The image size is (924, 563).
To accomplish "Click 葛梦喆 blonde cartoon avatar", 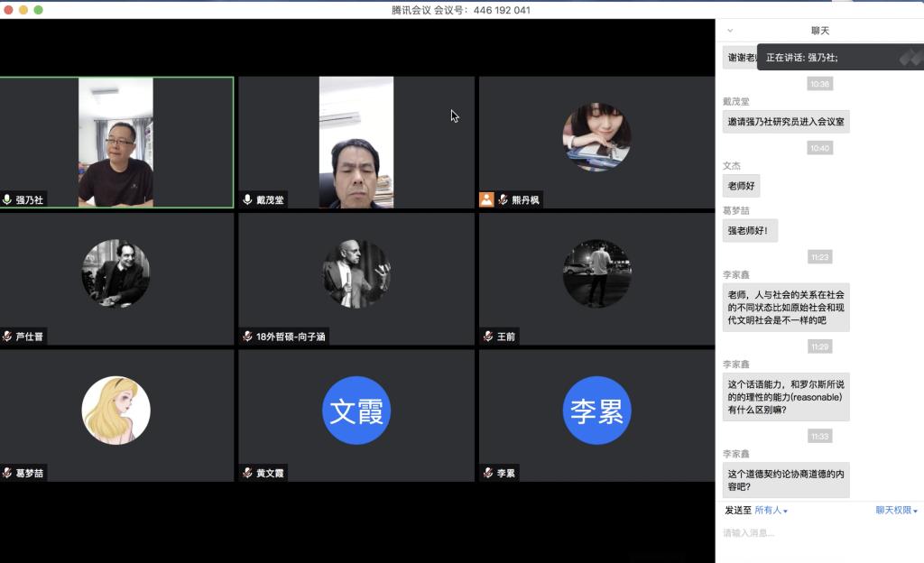I will click(x=115, y=411).
